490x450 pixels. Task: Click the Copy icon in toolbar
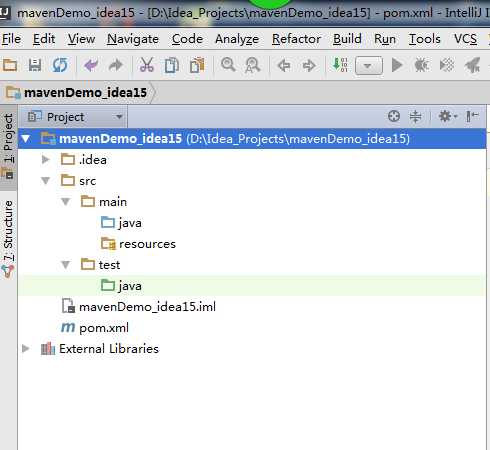tap(172, 65)
